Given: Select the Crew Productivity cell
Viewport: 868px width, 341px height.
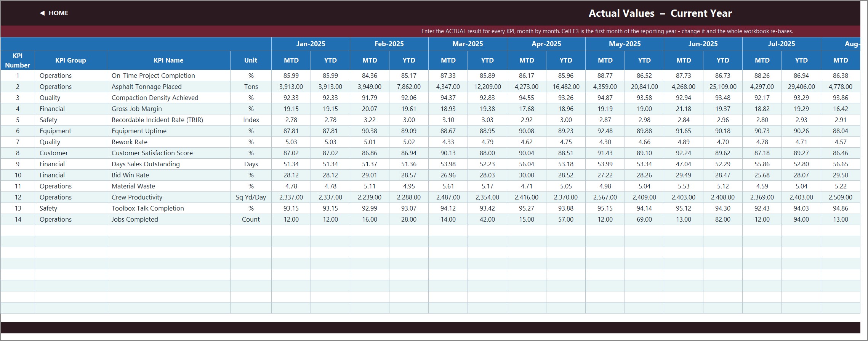Looking at the screenshot, I should [x=168, y=197].
